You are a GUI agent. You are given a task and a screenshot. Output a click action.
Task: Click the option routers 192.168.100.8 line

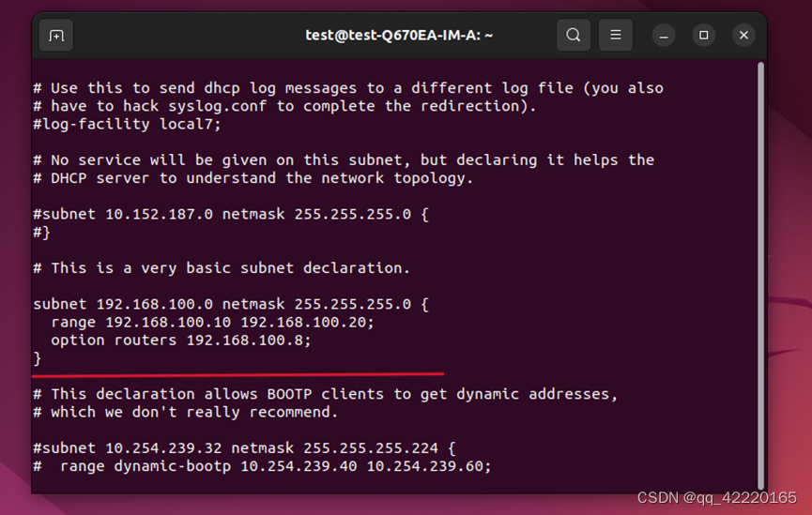pyautogui.click(x=181, y=341)
